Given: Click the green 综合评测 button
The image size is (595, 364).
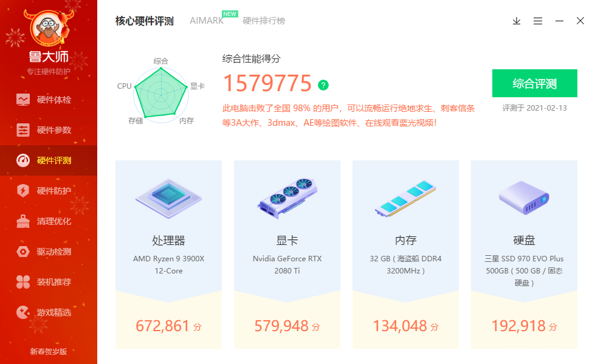Looking at the screenshot, I should (x=535, y=83).
